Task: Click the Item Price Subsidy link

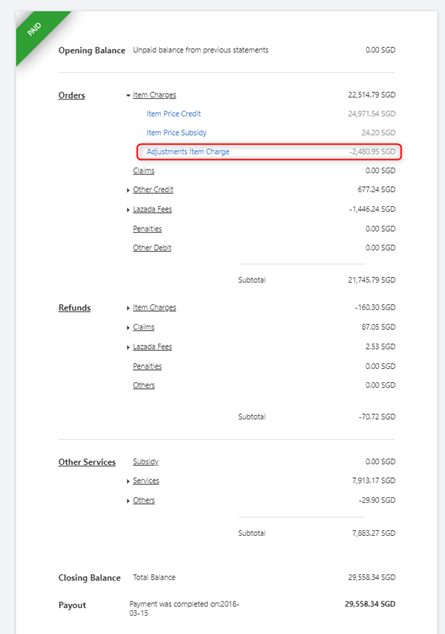Action: 176,133
